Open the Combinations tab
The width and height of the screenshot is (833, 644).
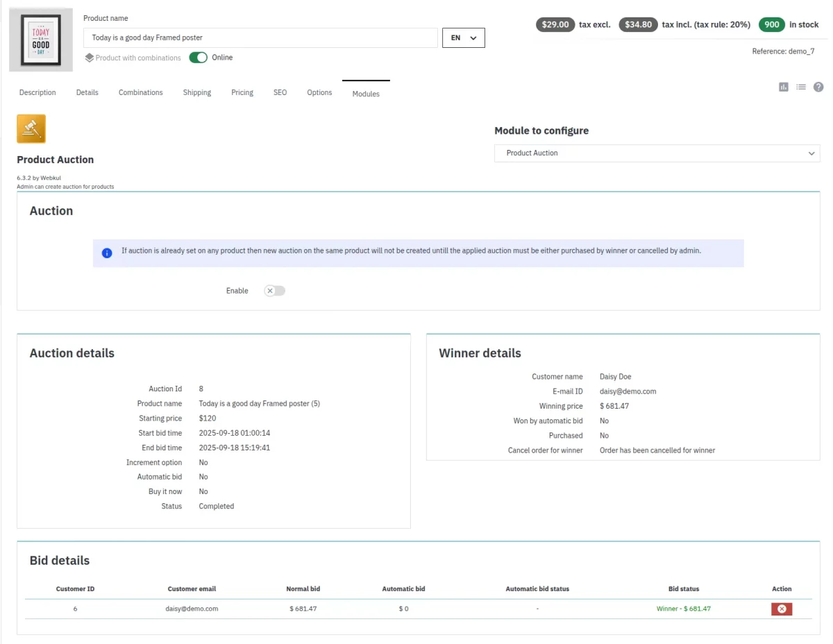point(141,92)
